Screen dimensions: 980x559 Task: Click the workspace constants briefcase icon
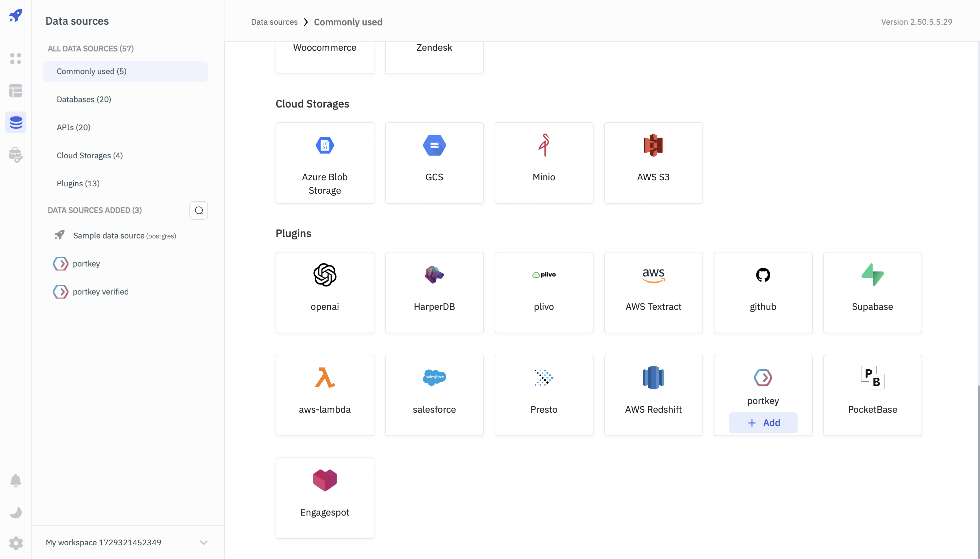click(16, 155)
